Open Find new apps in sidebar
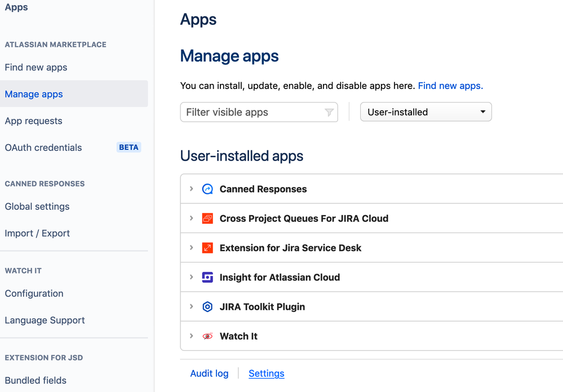The height and width of the screenshot is (392, 563). click(36, 68)
